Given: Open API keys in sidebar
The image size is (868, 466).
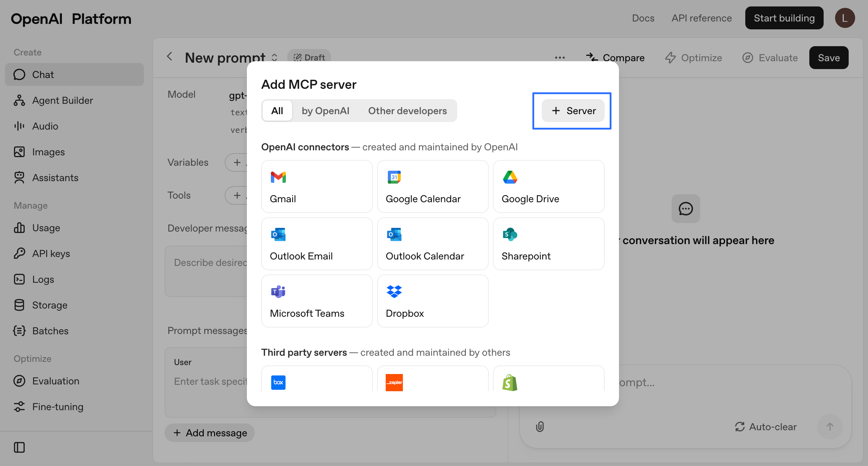Looking at the screenshot, I should click(x=51, y=253).
